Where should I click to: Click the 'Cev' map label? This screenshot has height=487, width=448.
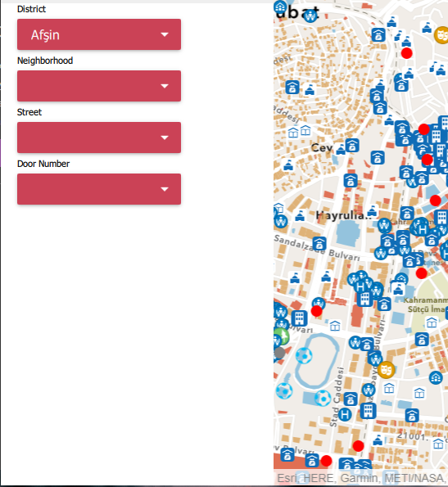pyautogui.click(x=322, y=148)
